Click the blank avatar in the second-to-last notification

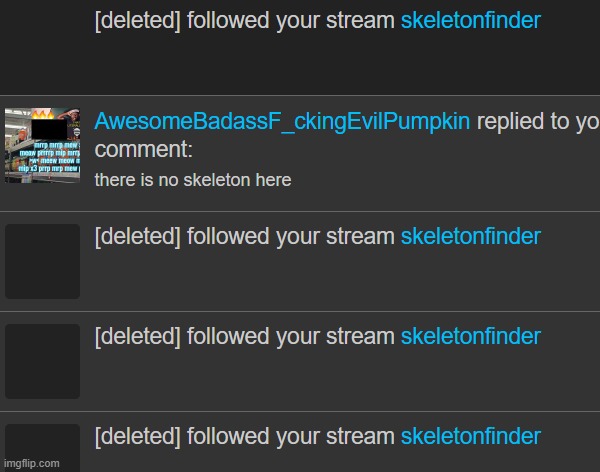[42, 361]
